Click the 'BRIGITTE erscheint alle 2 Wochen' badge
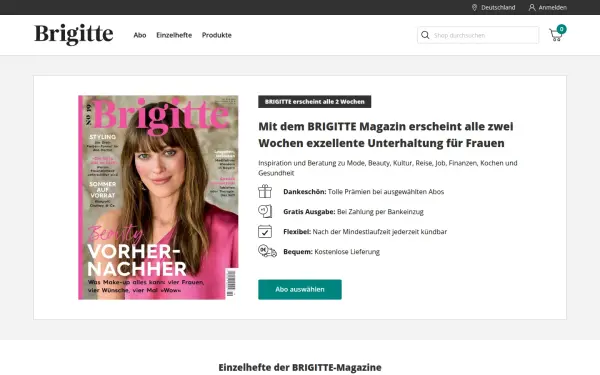 tap(315, 102)
